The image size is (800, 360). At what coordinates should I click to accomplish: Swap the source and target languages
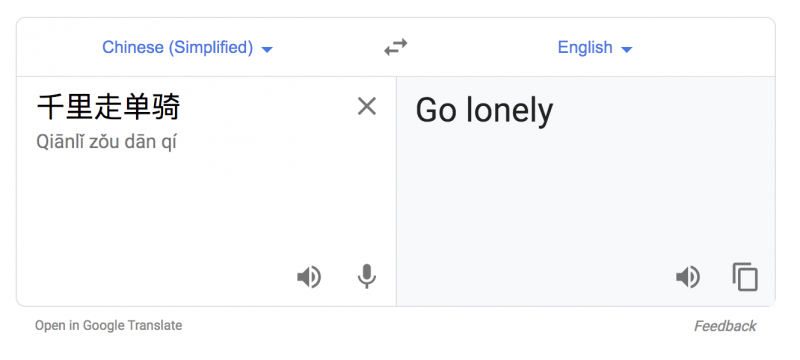pos(395,47)
